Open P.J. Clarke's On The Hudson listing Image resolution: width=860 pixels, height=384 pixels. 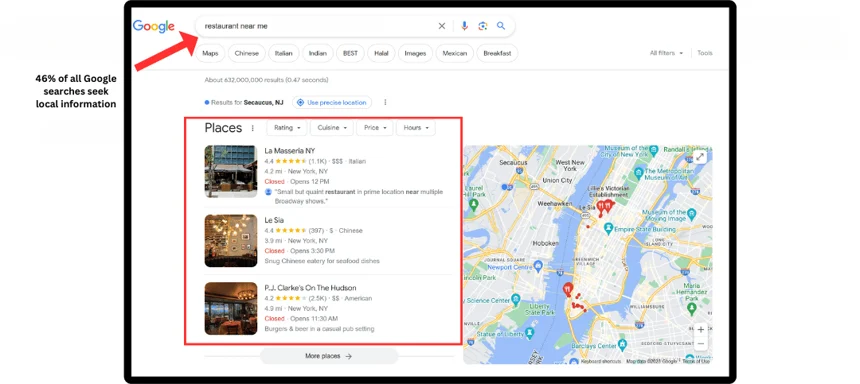[x=310, y=288]
